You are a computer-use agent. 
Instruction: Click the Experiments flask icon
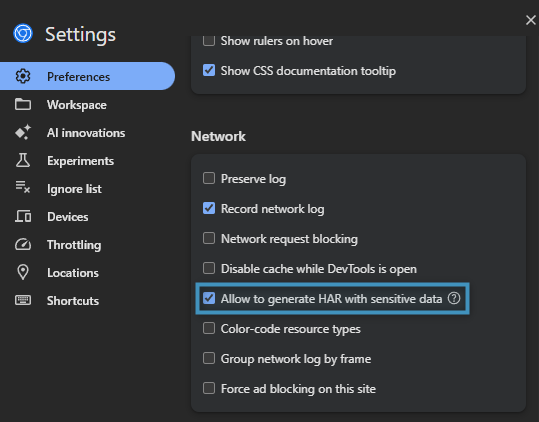(x=23, y=160)
